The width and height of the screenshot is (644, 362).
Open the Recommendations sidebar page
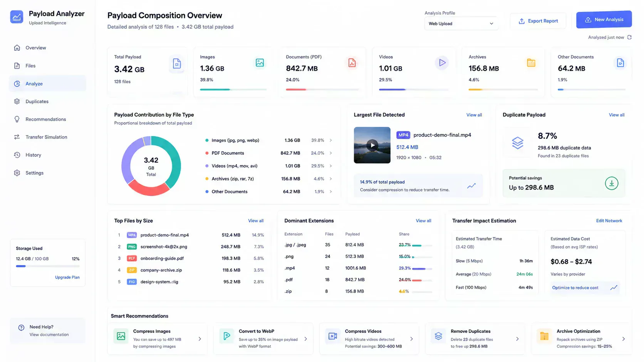tap(47, 119)
